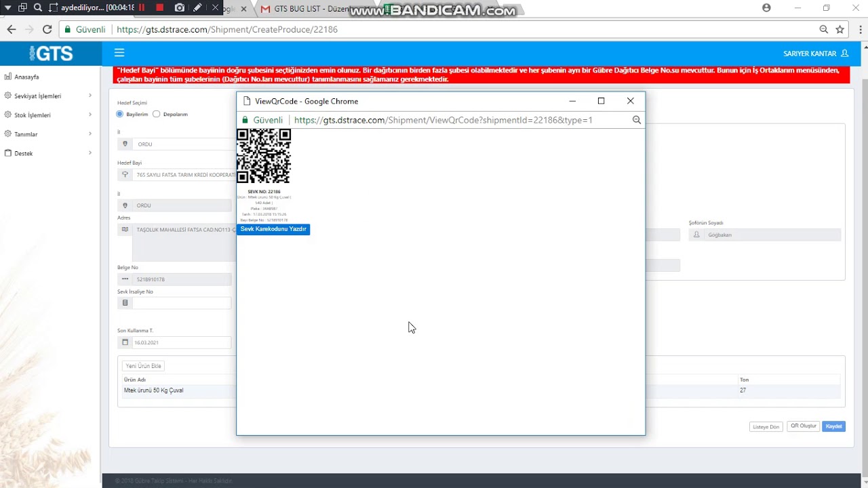
Task: Open Tanımlar sidebar menu
Action: [x=26, y=134]
